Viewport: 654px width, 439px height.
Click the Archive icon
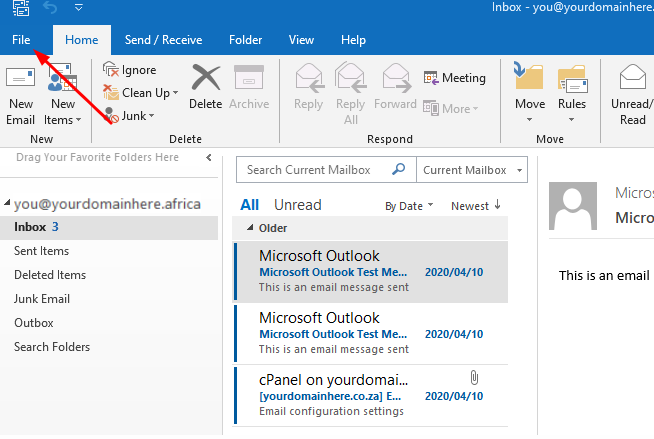248,78
